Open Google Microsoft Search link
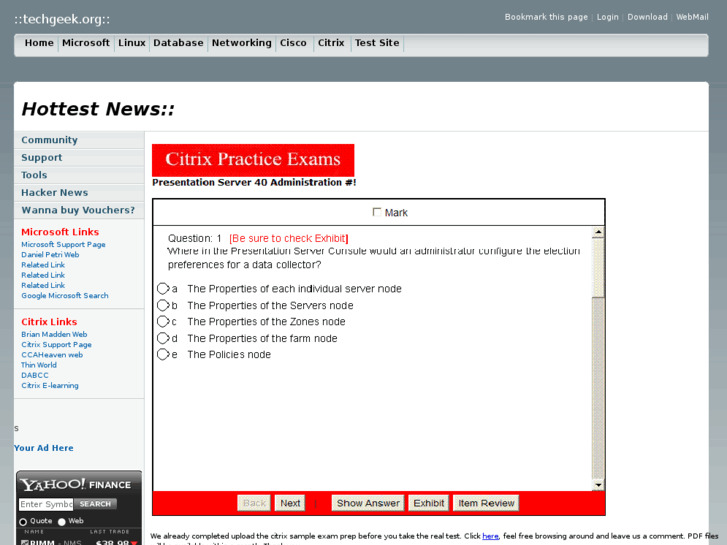The width and height of the screenshot is (727, 545). [x=64, y=295]
